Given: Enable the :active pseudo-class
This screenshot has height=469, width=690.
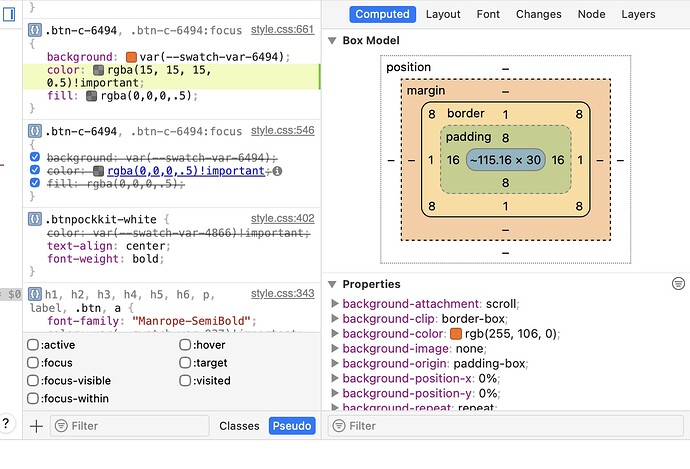Looking at the screenshot, I should coord(33,344).
